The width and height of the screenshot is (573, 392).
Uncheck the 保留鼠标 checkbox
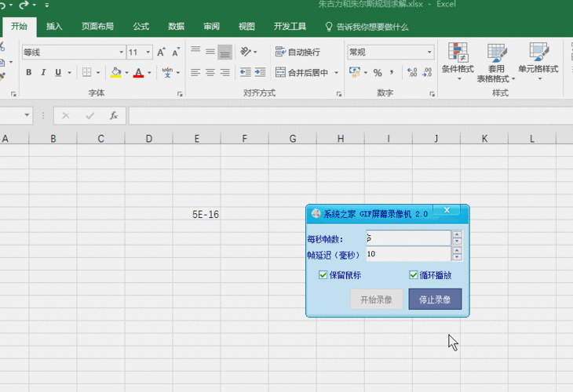[x=323, y=275]
